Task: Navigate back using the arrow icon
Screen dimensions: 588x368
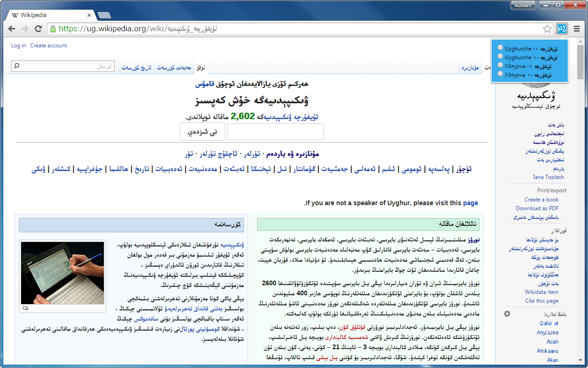Action: [11, 28]
